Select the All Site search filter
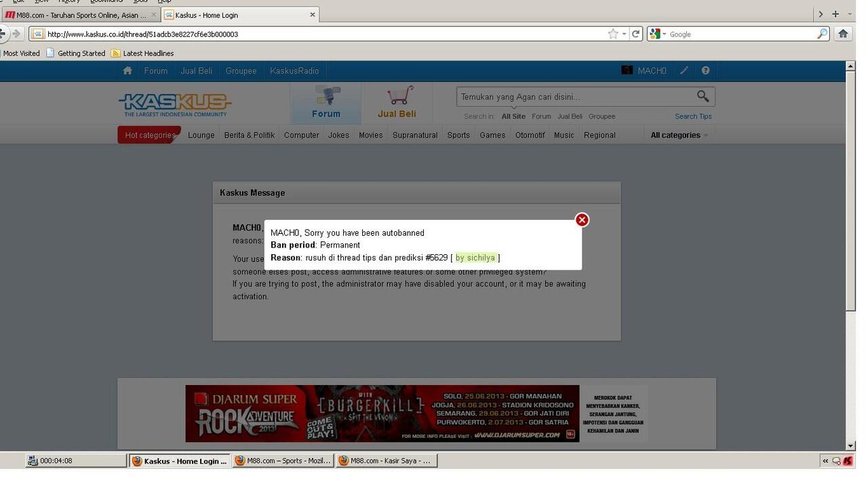This screenshot has height=488, width=868. pyautogui.click(x=513, y=117)
